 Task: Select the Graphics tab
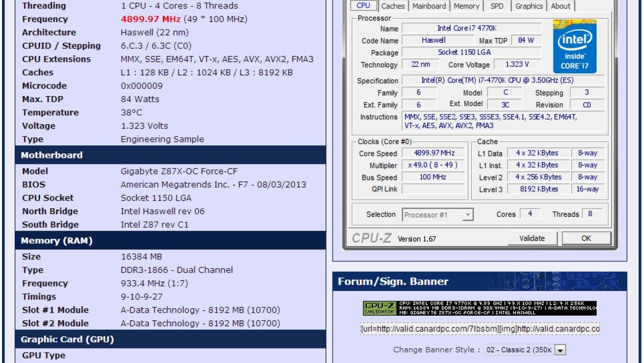529,6
